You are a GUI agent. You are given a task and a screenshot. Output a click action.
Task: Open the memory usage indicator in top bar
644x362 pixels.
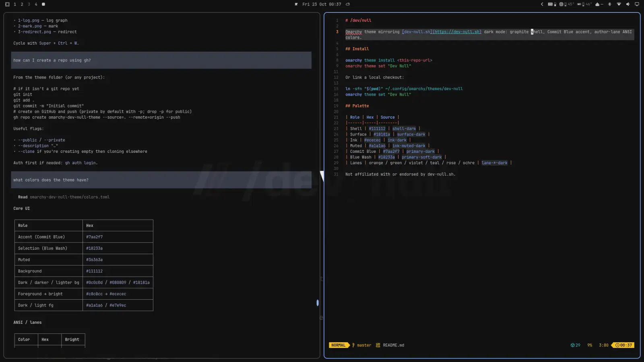click(552, 4)
